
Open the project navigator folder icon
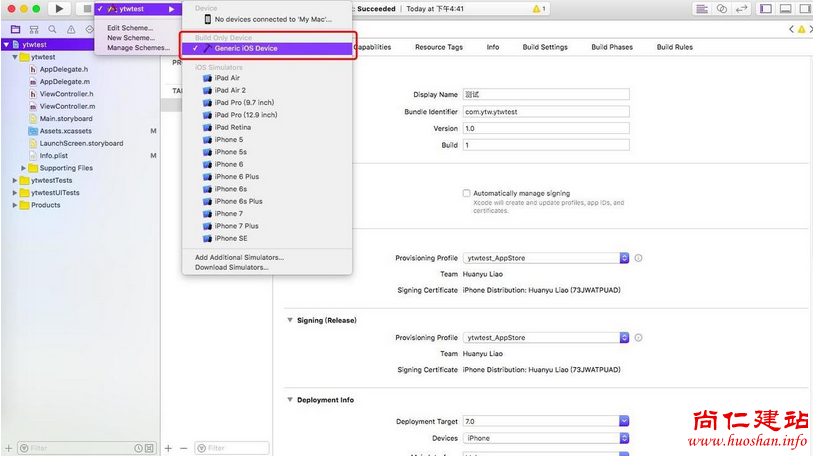coord(15,29)
